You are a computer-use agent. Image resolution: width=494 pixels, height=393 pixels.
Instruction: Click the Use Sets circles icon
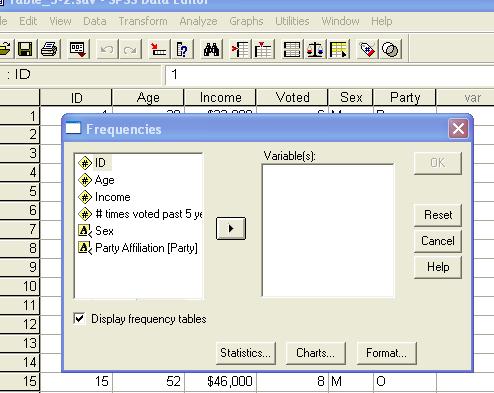390,49
